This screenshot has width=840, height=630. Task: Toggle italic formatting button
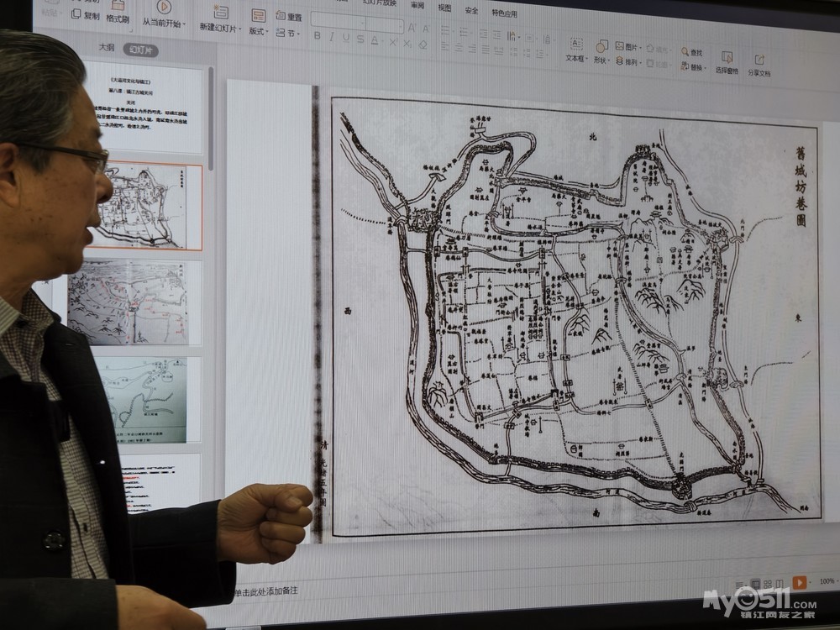(332, 37)
